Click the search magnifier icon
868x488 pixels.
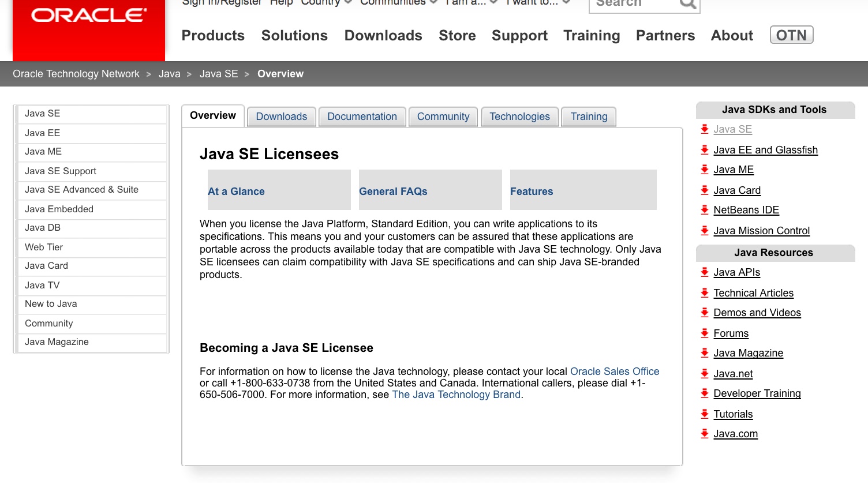pos(687,4)
